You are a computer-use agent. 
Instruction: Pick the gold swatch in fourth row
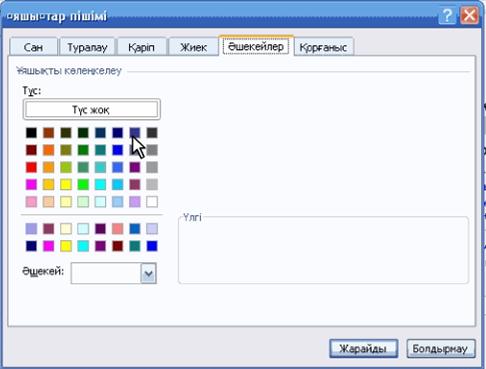49,184
